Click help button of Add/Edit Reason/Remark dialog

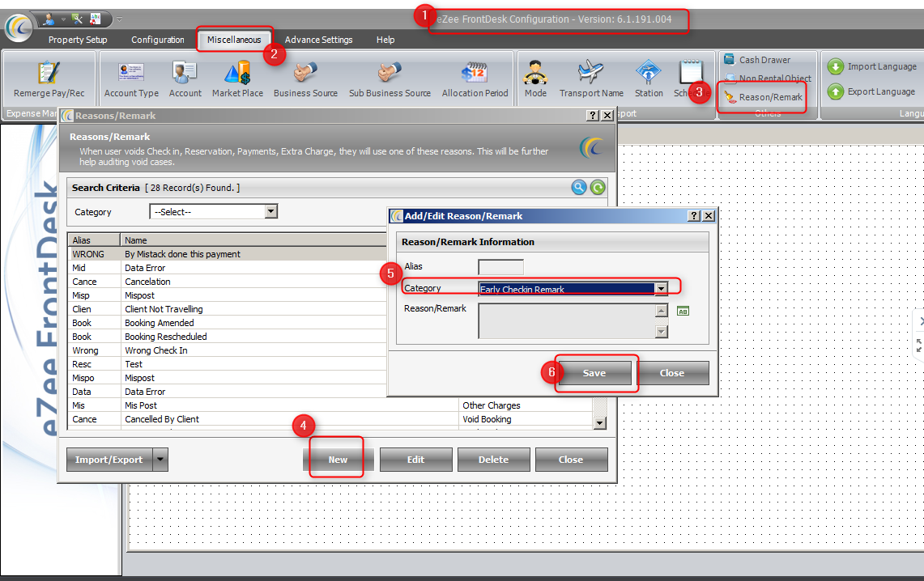point(694,216)
